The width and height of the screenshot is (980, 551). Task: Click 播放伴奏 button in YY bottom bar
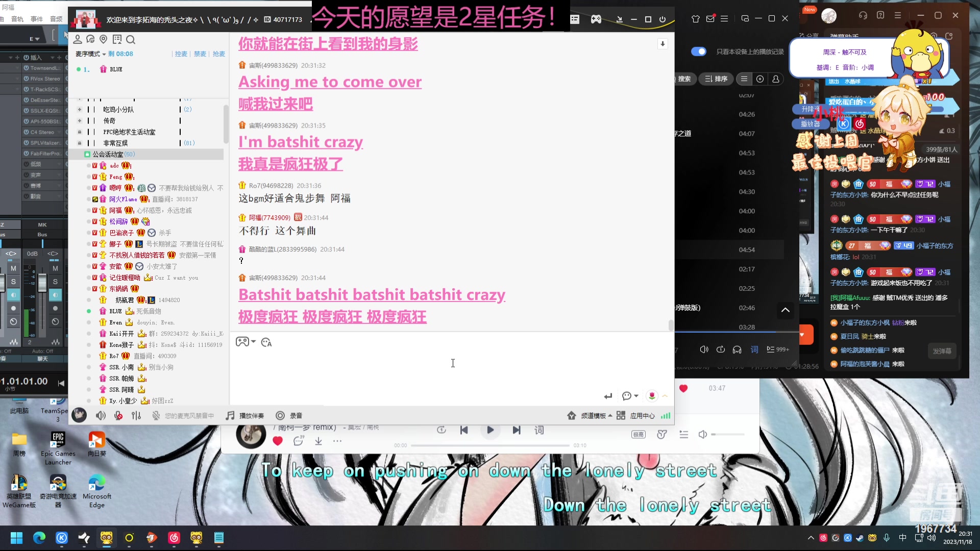pyautogui.click(x=245, y=416)
